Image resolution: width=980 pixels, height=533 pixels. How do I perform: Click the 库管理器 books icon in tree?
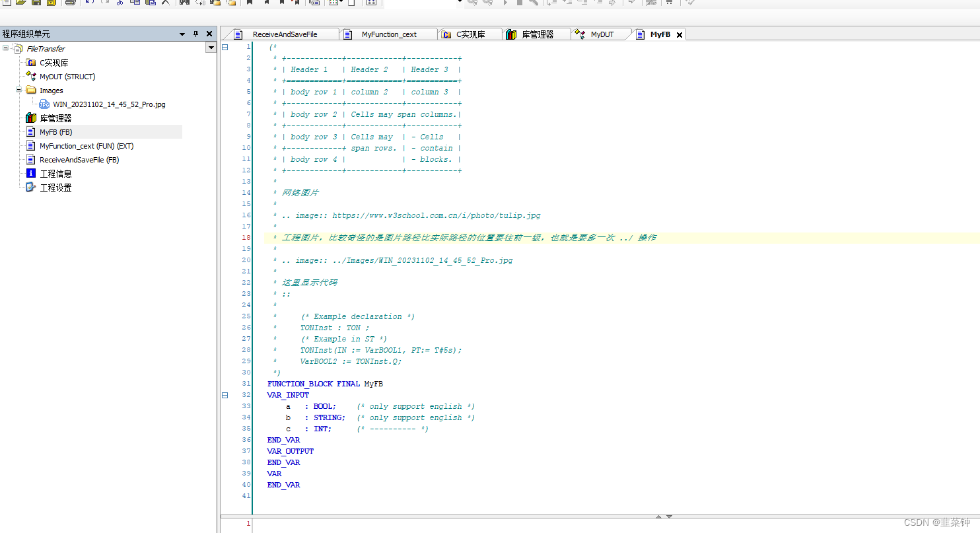coord(30,118)
